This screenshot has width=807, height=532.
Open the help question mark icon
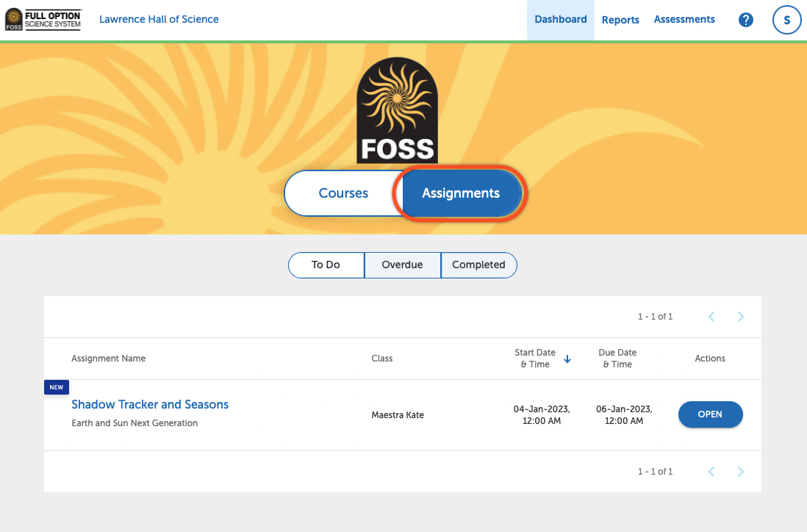pos(745,20)
